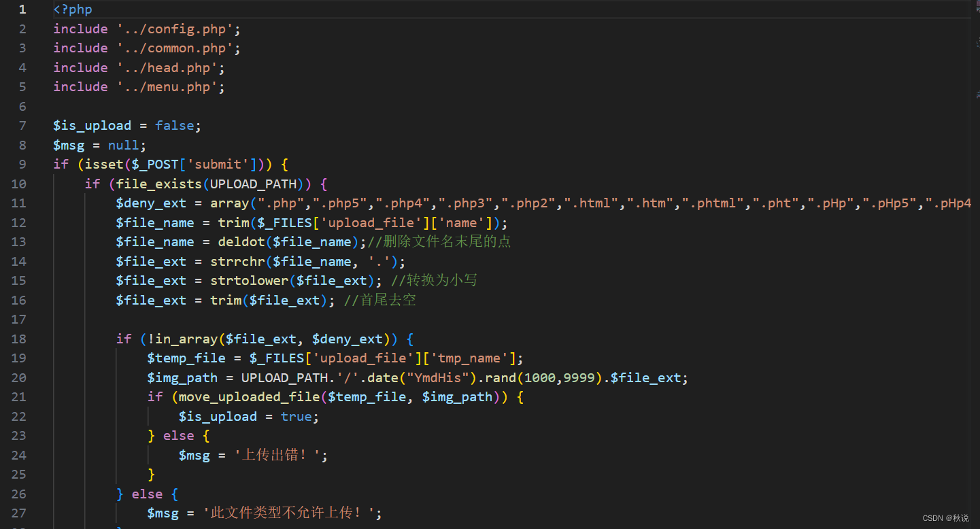Click line number 9 in gutter
Image resolution: width=980 pixels, height=529 pixels.
[23, 165]
